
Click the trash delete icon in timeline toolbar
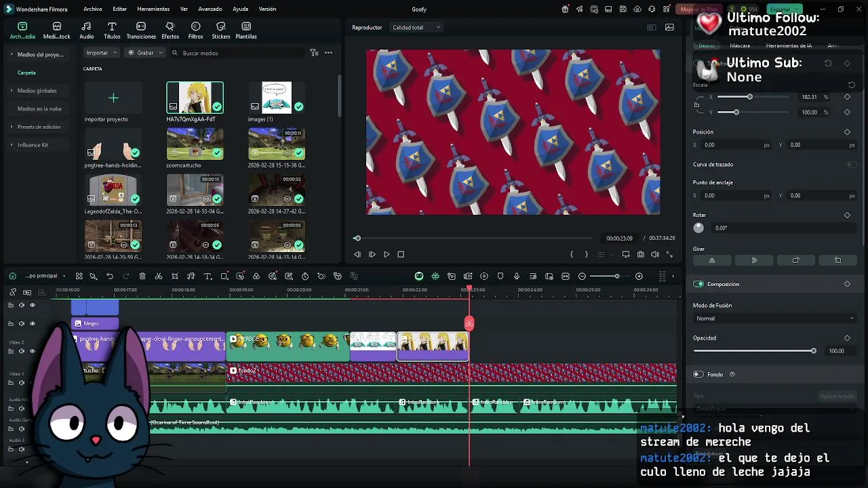pos(142,276)
